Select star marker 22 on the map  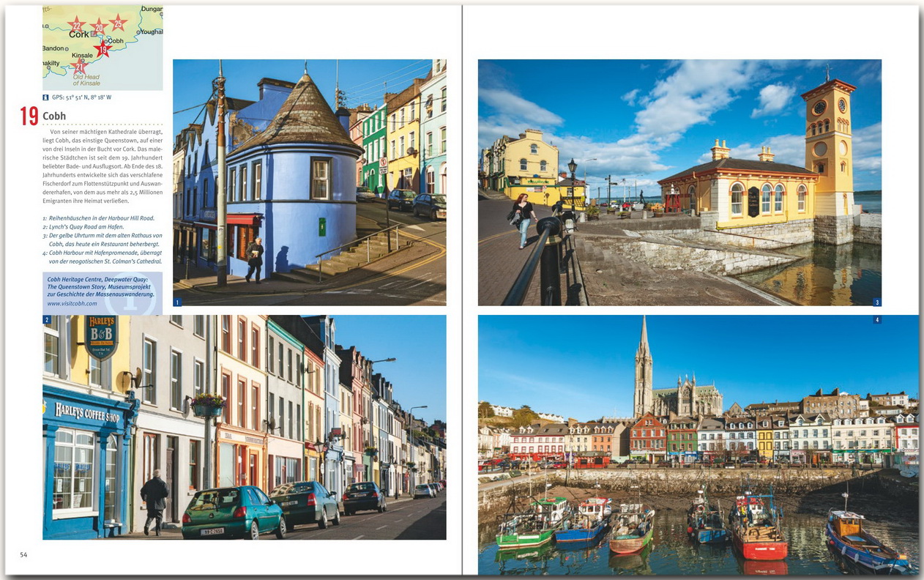click(76, 26)
